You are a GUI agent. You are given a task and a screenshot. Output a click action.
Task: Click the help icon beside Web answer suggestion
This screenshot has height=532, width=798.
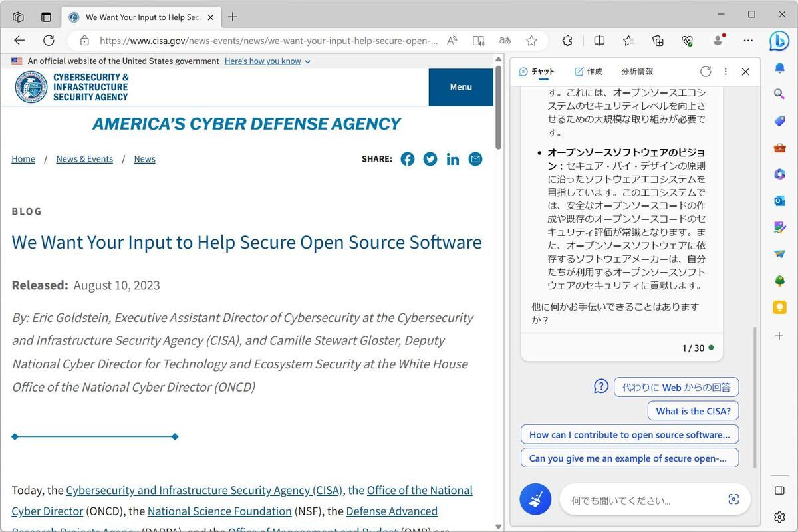click(x=601, y=386)
